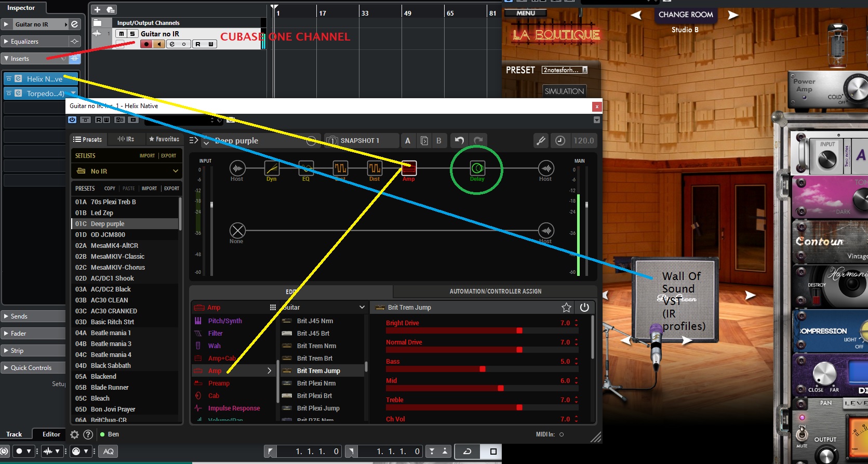Screen dimensions: 868x464
Task: Expand the Equalizers section in Inspector
Action: [x=24, y=42]
